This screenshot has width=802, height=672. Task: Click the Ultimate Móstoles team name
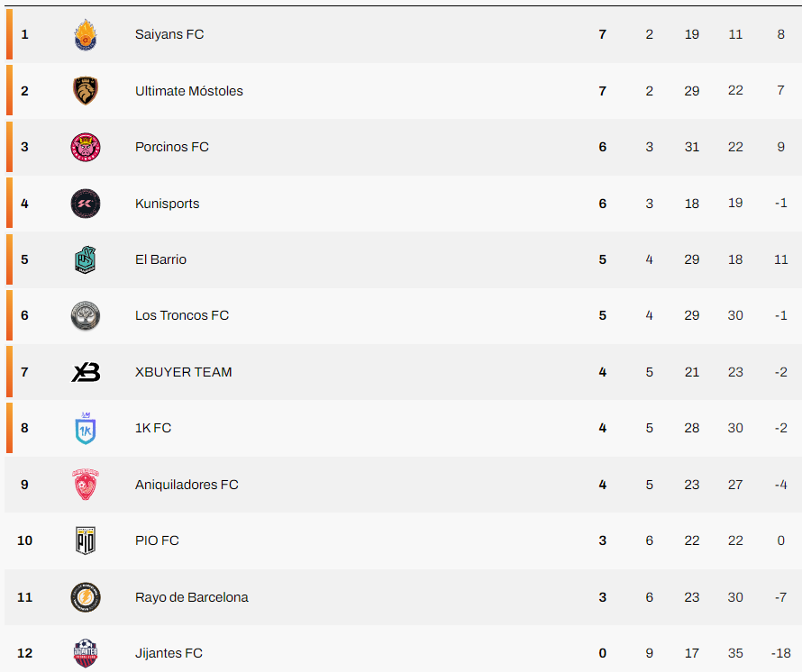pos(188,90)
